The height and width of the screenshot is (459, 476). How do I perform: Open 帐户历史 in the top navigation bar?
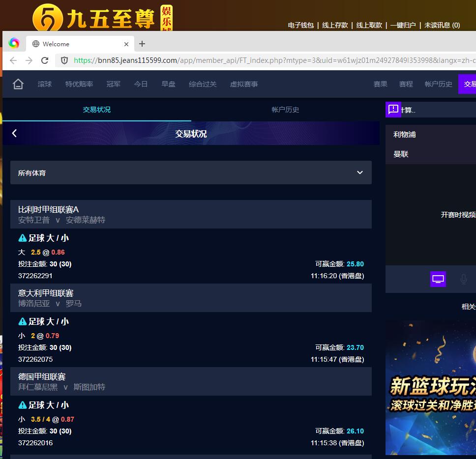(x=438, y=84)
